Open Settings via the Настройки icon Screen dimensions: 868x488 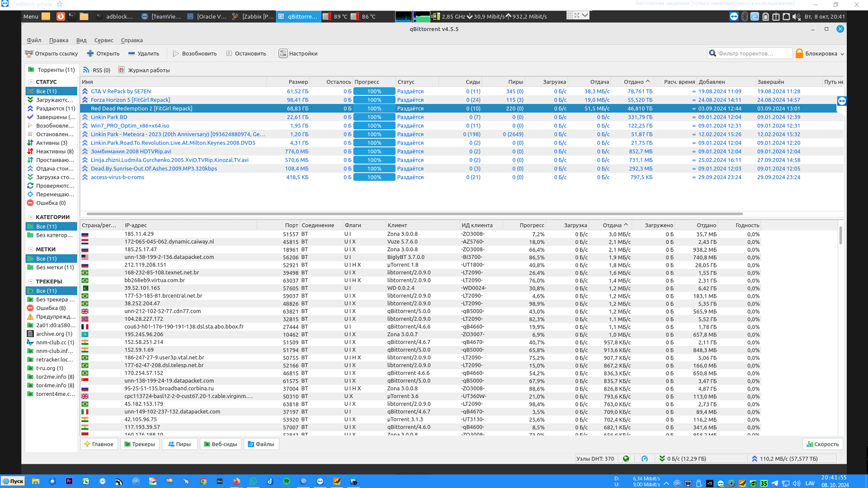pos(283,53)
